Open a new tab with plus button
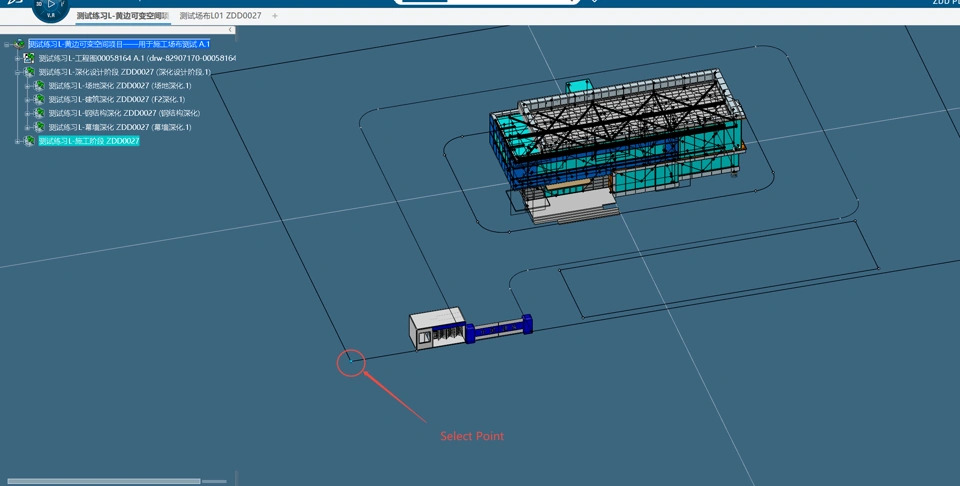This screenshot has width=960, height=486. pos(275,16)
